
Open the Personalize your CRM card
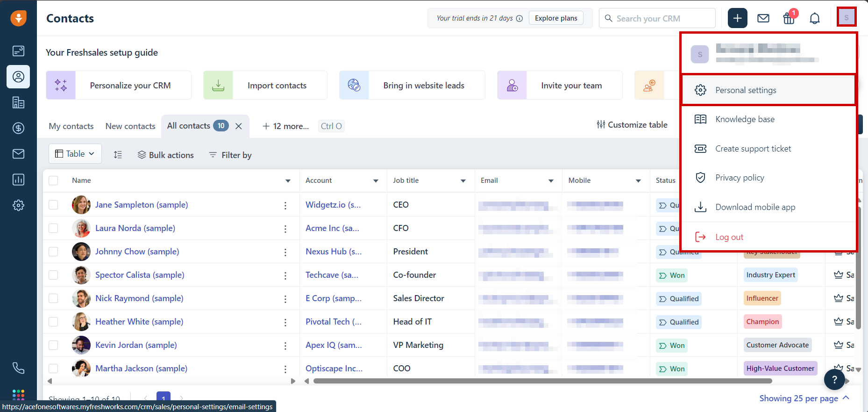(x=119, y=85)
